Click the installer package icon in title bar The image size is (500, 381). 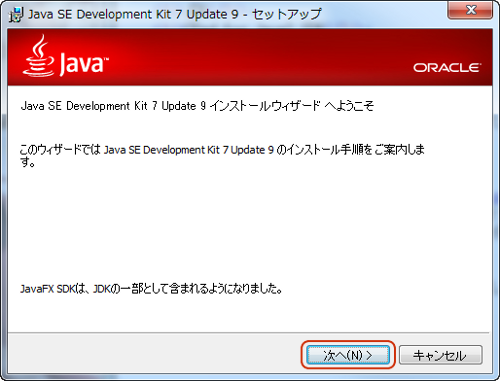click(x=16, y=15)
